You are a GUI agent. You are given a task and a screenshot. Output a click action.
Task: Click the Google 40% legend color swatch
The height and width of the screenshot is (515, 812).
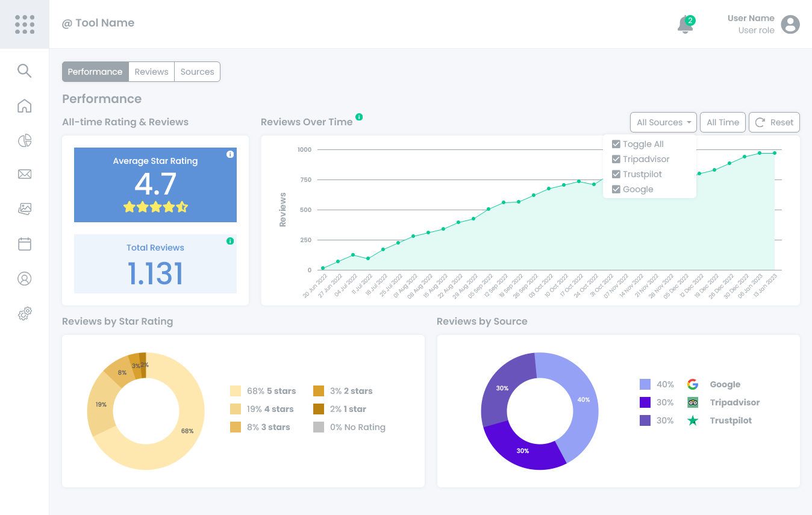click(645, 384)
